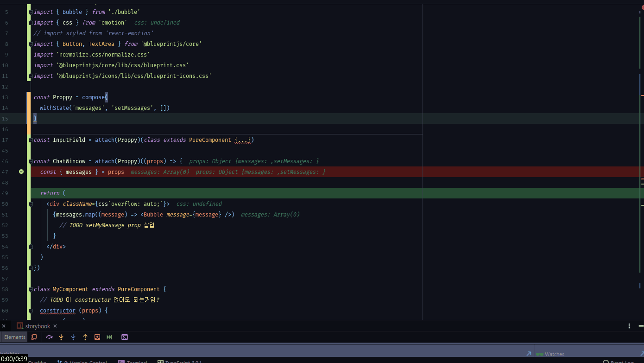644x363 pixels.
Task: Switch to the Elements tab
Action: point(15,337)
